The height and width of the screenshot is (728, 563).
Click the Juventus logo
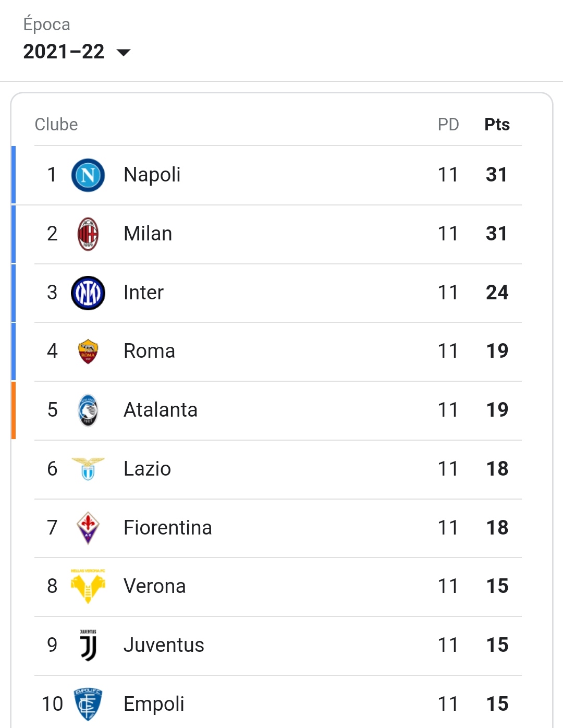pyautogui.click(x=88, y=645)
